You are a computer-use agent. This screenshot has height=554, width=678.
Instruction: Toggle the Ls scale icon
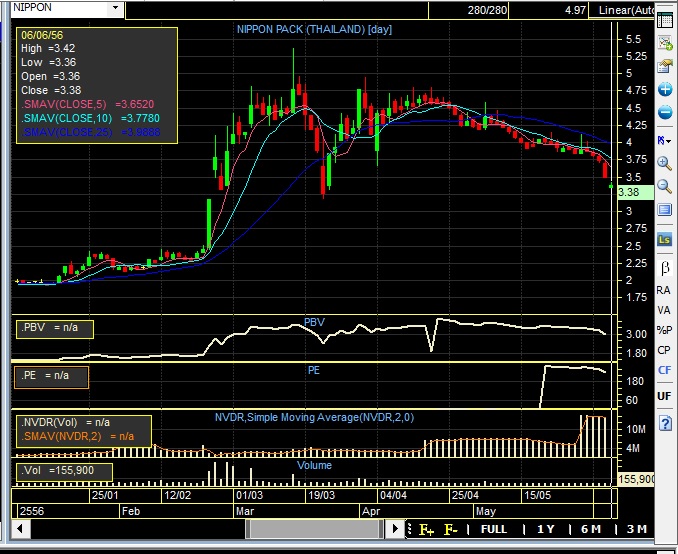click(665, 239)
